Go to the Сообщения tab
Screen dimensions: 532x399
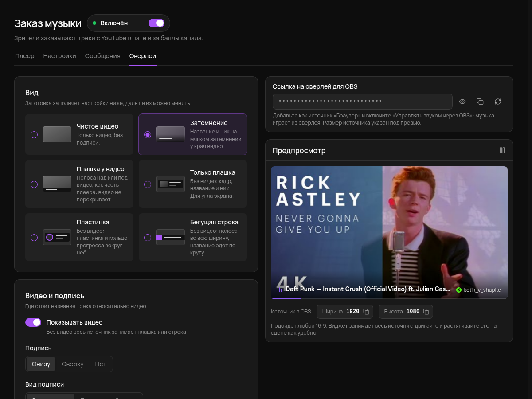click(103, 56)
